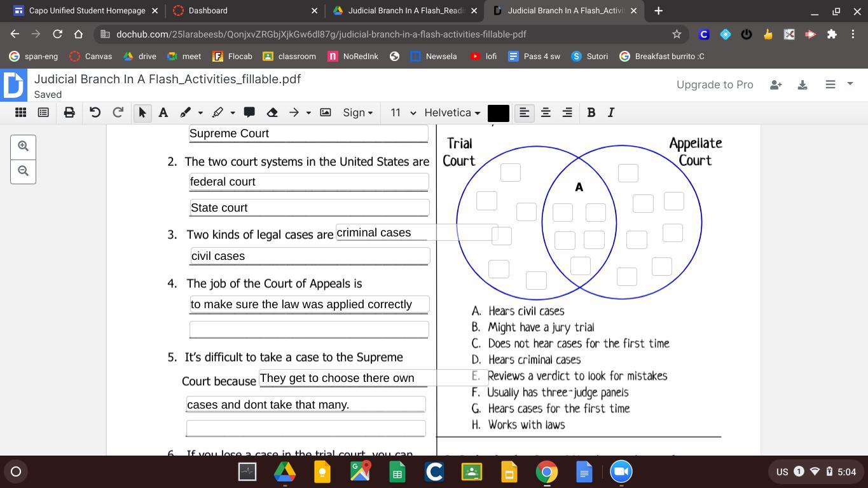The width and height of the screenshot is (868, 488).
Task: Toggle bold formatting
Action: 591,112
